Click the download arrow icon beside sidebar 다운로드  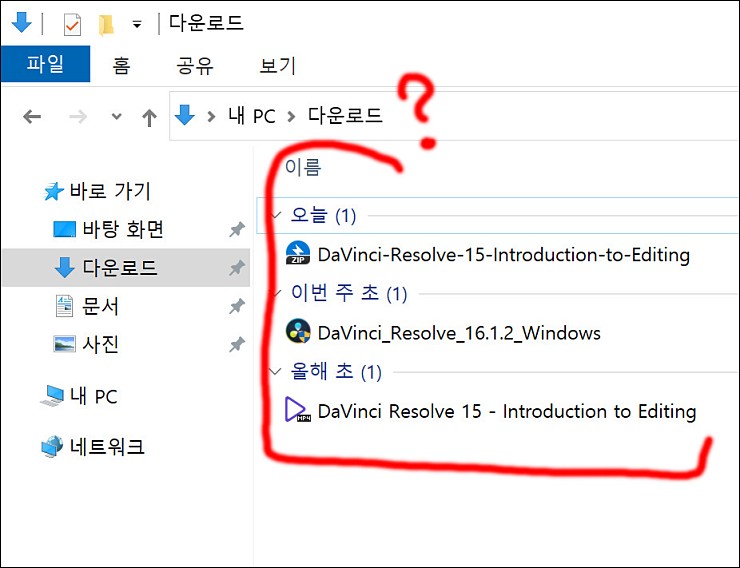(x=65, y=267)
